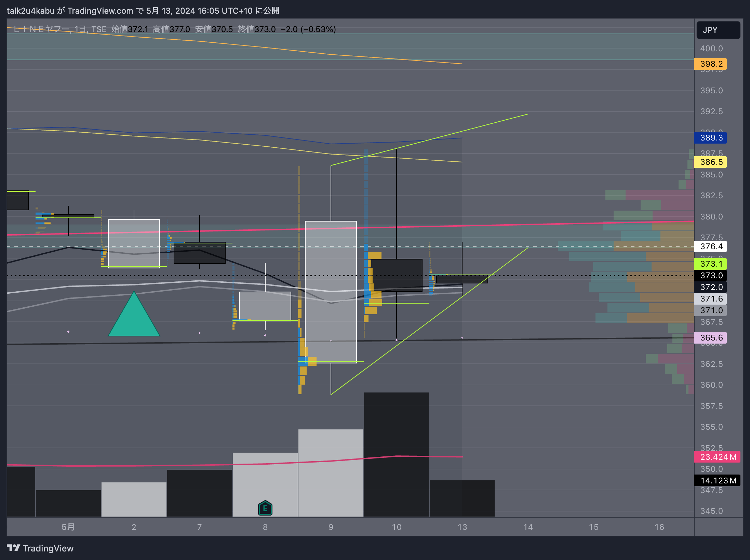This screenshot has width=750, height=560.
Task: Click the lavender 365.6 price label
Action: click(710, 338)
